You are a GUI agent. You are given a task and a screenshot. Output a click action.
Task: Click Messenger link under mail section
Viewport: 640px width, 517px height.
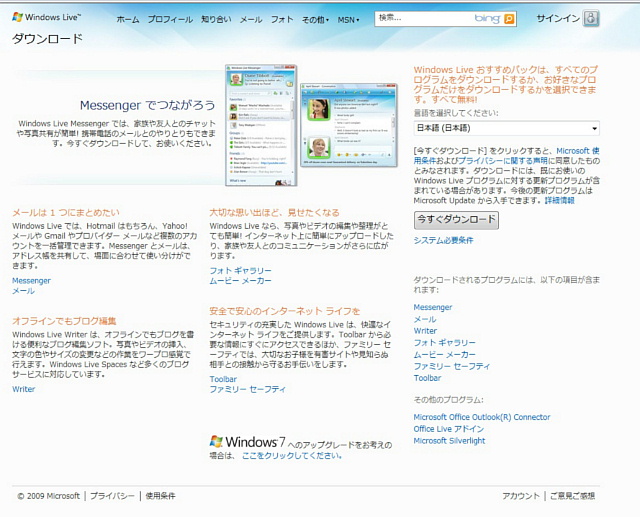31,281
